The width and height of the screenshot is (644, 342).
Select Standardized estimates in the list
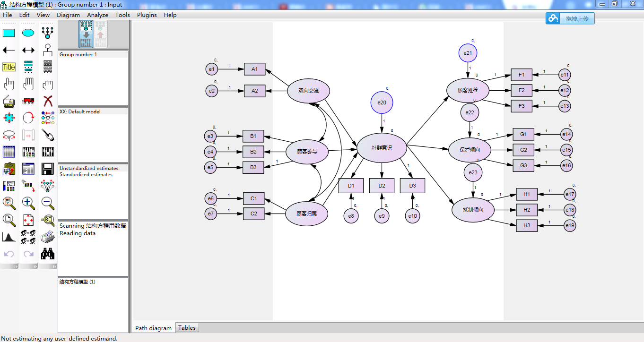tap(86, 174)
